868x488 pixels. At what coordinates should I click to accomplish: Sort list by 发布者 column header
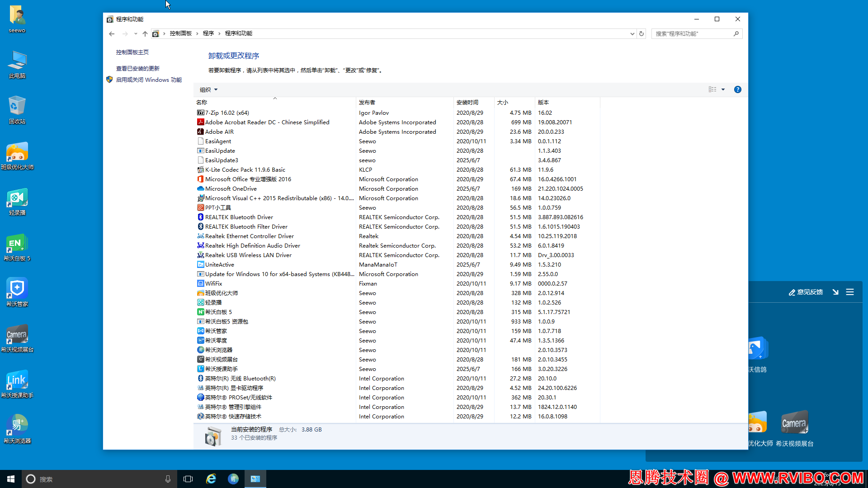(405, 103)
